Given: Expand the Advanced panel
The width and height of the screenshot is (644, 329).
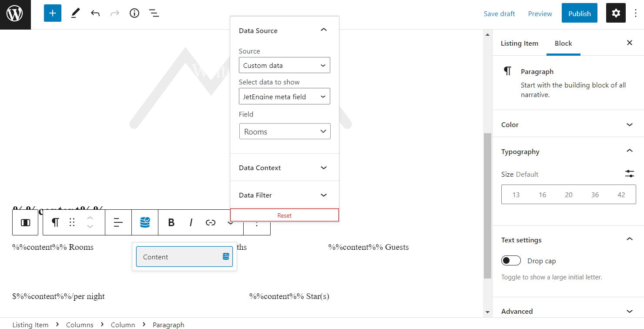Looking at the screenshot, I should [568, 311].
